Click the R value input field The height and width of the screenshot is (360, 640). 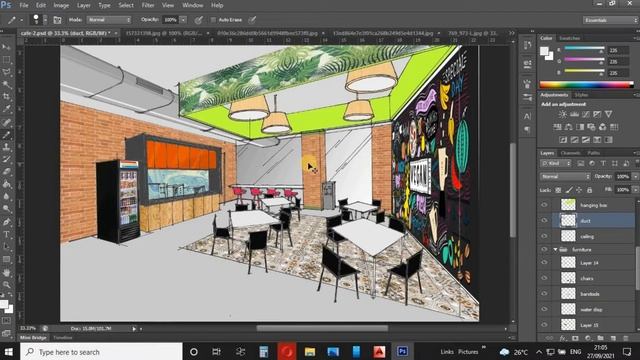pyautogui.click(x=618, y=50)
